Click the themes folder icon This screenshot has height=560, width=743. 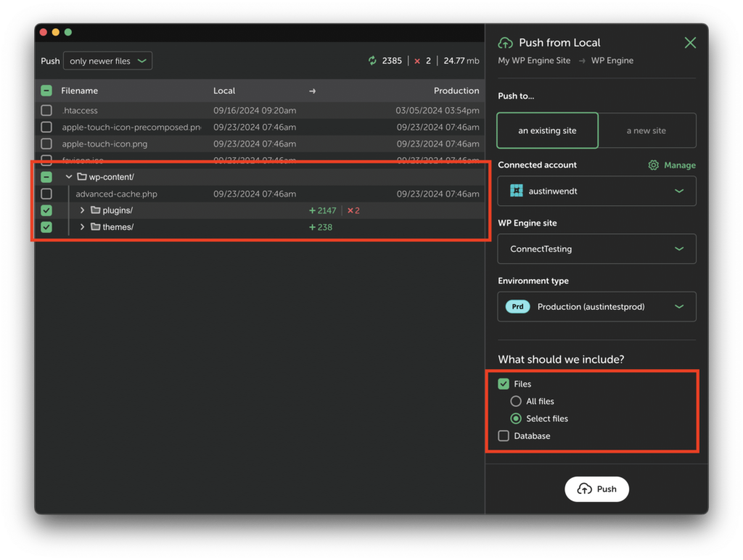click(x=95, y=227)
